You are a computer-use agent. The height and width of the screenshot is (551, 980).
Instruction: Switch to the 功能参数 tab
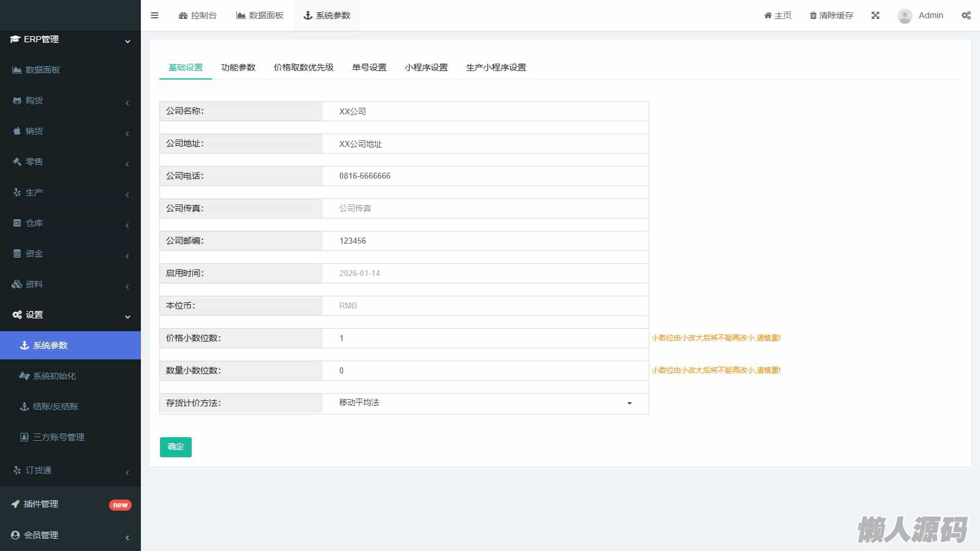(238, 67)
